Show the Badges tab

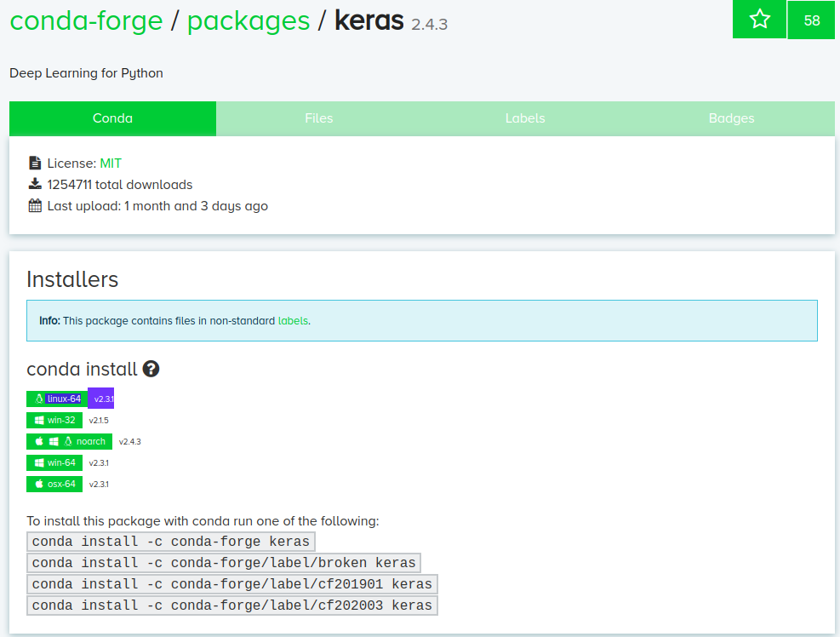click(732, 118)
